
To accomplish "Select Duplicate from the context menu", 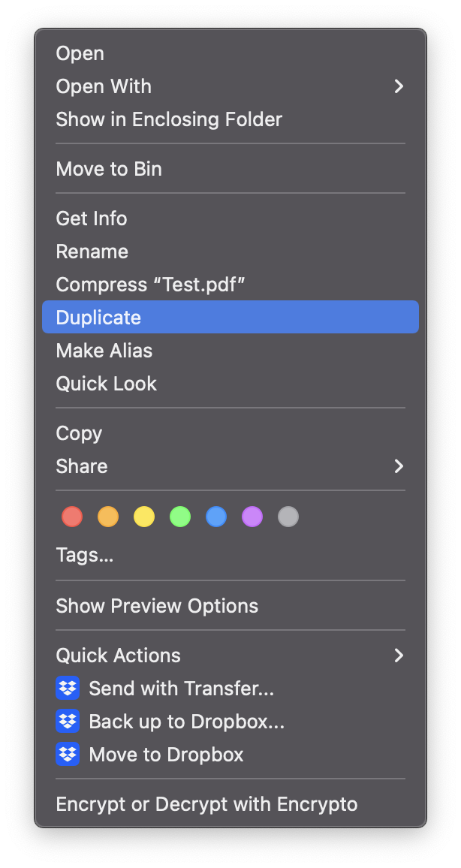I will pyautogui.click(x=98, y=317).
